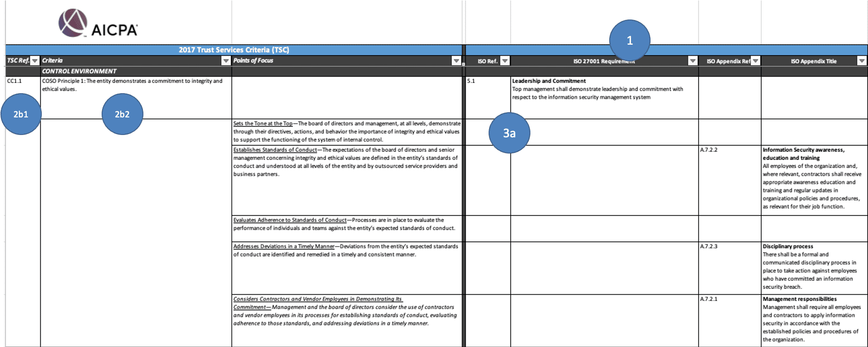The height and width of the screenshot is (347, 868).
Task: Select appendix ref cell 'A.7.2.3'
Action: tap(730, 268)
